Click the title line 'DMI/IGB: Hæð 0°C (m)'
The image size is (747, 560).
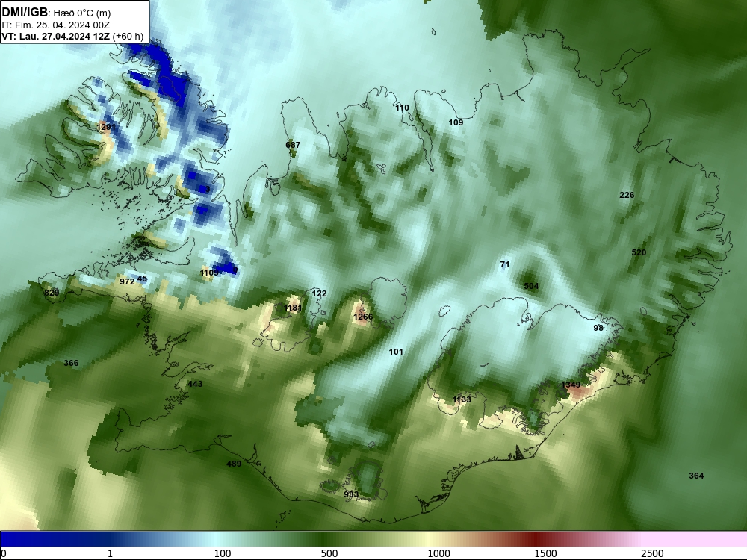pos(56,12)
